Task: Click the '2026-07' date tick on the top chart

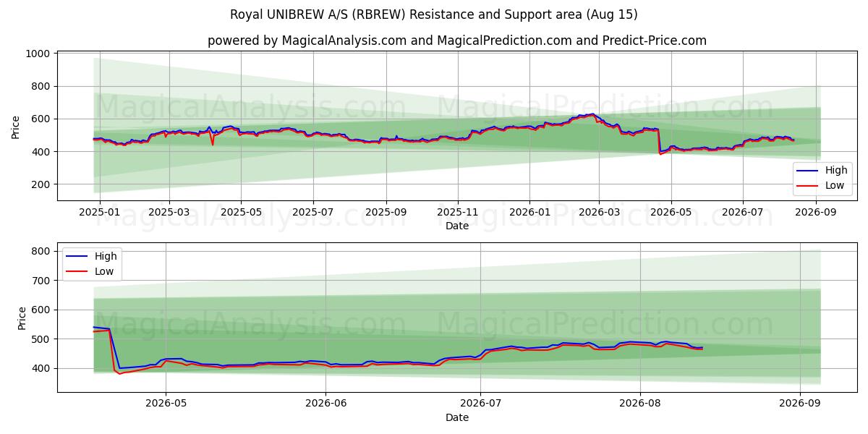Action: 743,212
